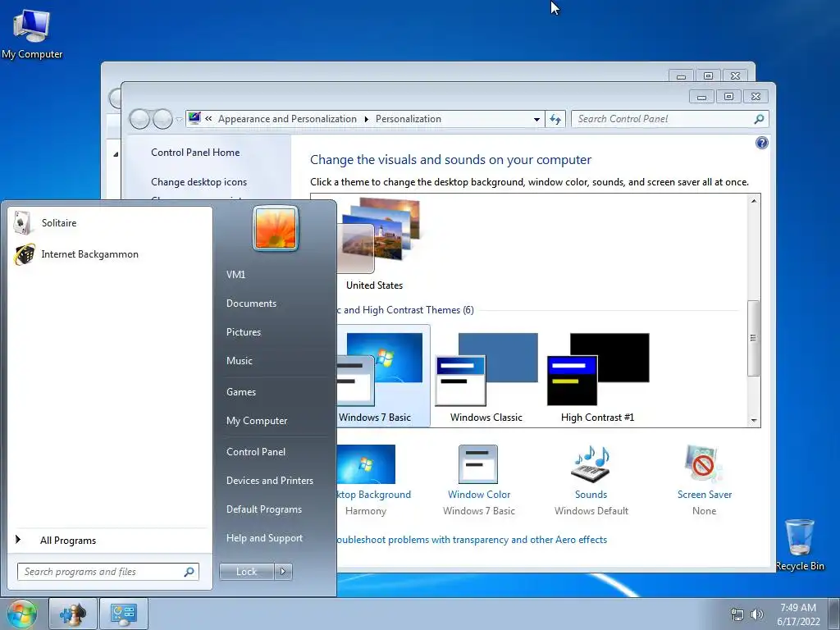Click Personalization in the address breadcrumb
The height and width of the screenshot is (630, 840).
click(409, 119)
